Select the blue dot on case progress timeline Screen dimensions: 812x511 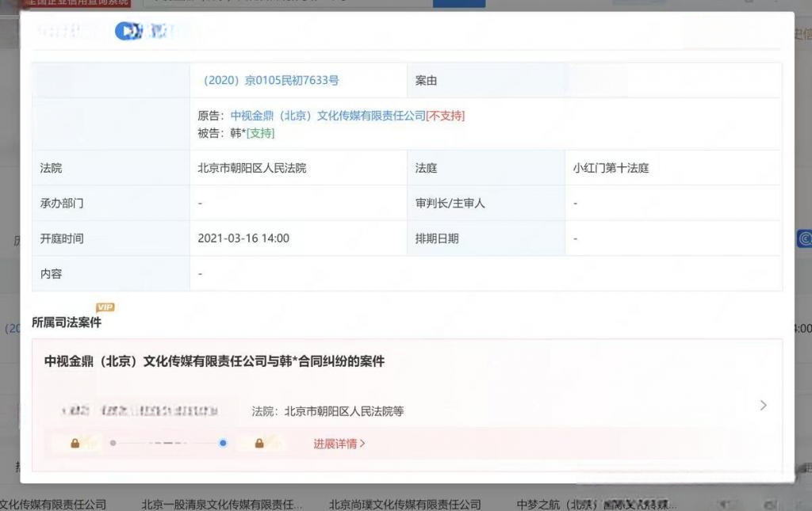(223, 443)
